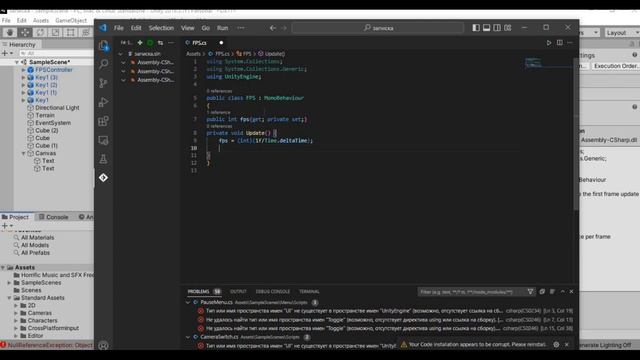This screenshot has width=640, height=360.
Task: Collapse the CameraSwitch.cs problems group
Action: (x=188, y=337)
